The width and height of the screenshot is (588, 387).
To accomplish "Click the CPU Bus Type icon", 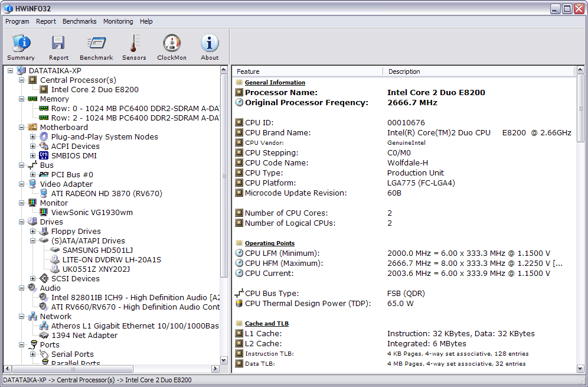I will point(239,293).
